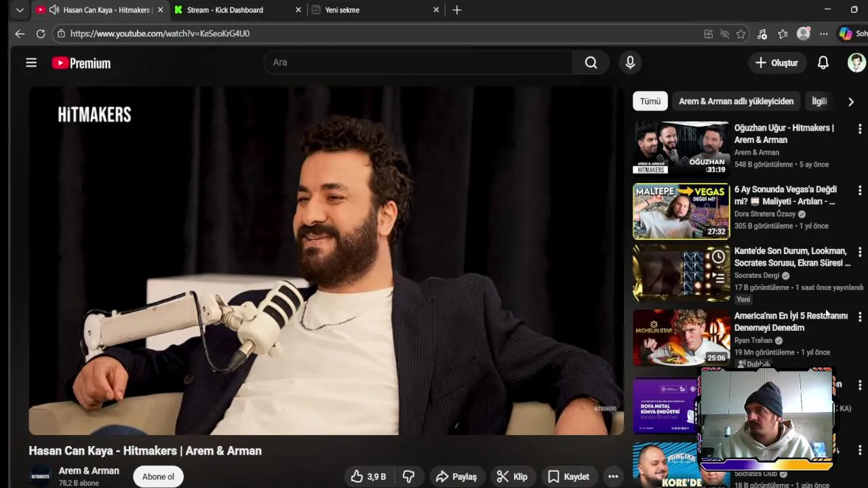
Task: Go to YouTube Premium home logo
Action: pyautogui.click(x=81, y=63)
